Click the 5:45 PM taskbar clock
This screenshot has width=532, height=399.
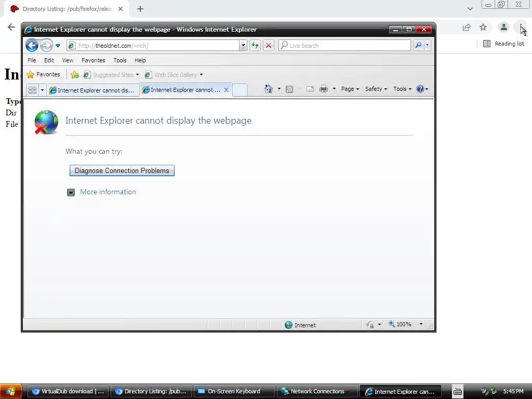click(513, 391)
